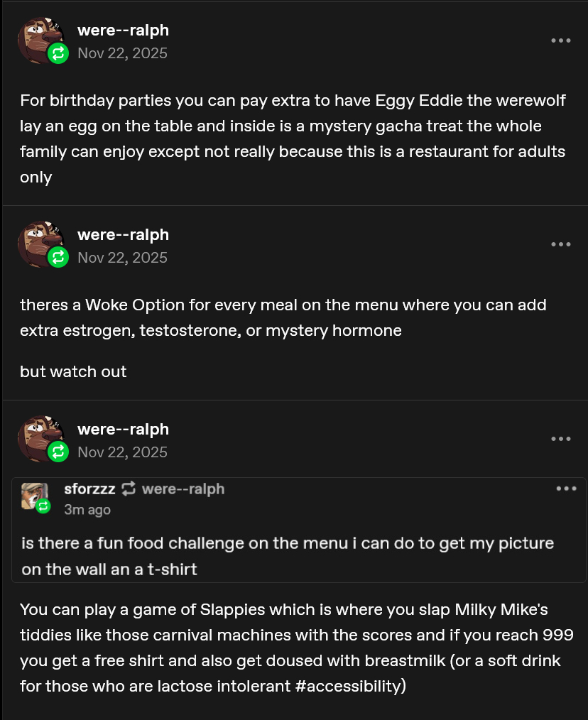Click sforzzz's quoted food challenge question text
The width and height of the screenshot is (588, 720).
(287, 556)
